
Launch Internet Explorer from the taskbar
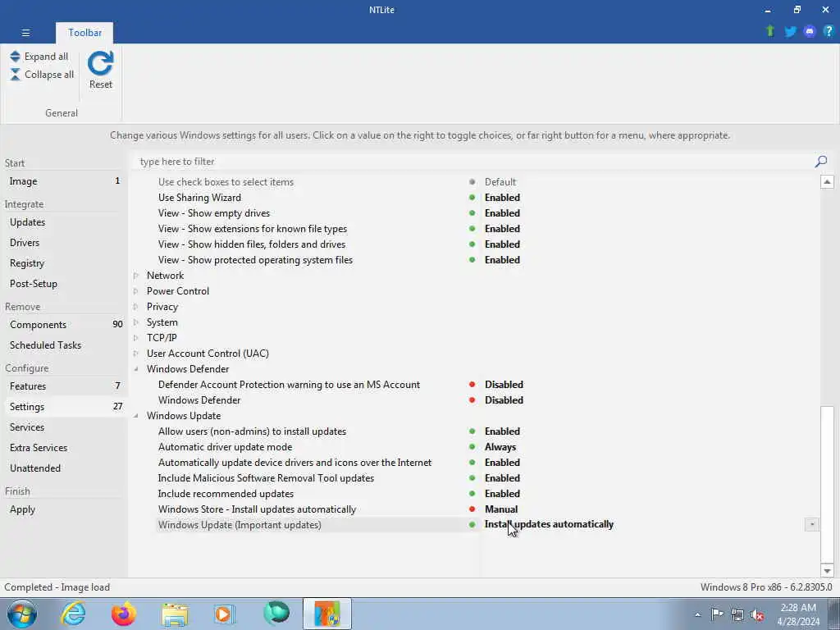coord(73,614)
